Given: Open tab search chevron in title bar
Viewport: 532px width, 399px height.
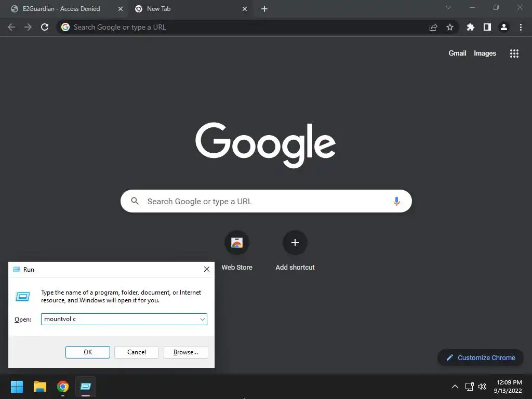Looking at the screenshot, I should point(448,7).
